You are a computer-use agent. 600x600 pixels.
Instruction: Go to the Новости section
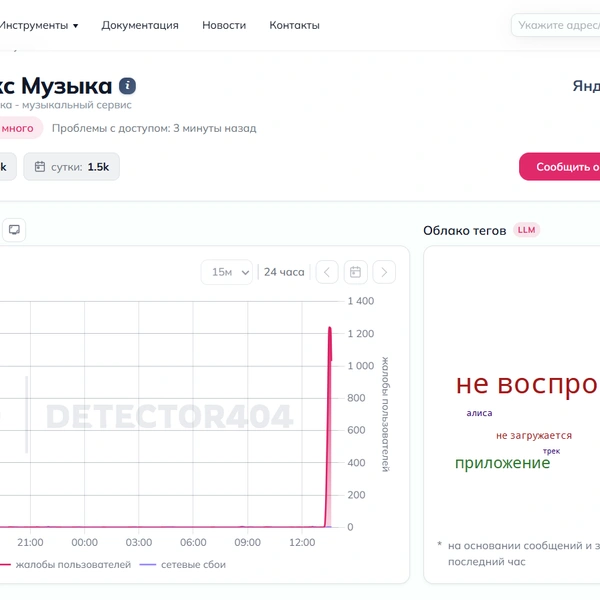click(224, 25)
